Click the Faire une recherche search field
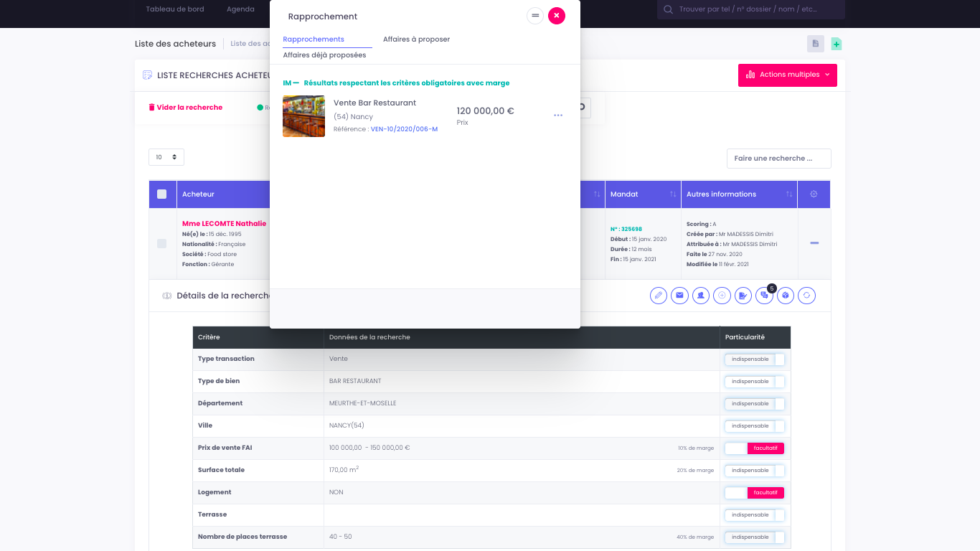 pos(778,159)
